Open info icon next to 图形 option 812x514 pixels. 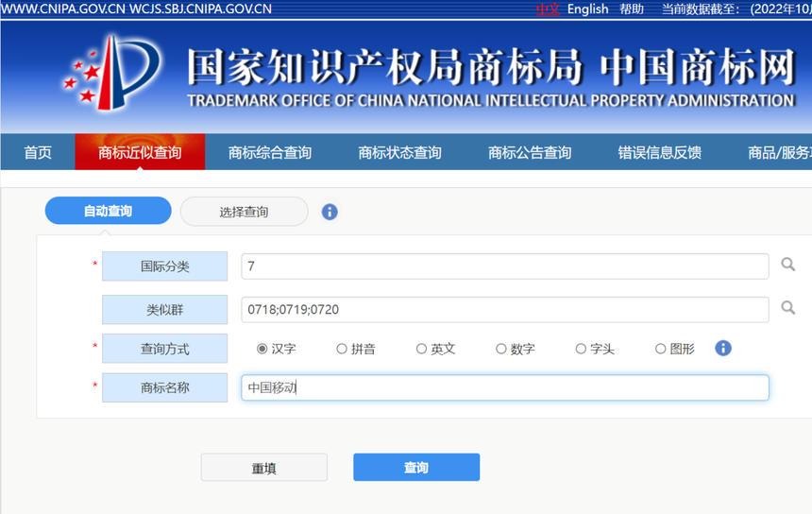coord(723,349)
